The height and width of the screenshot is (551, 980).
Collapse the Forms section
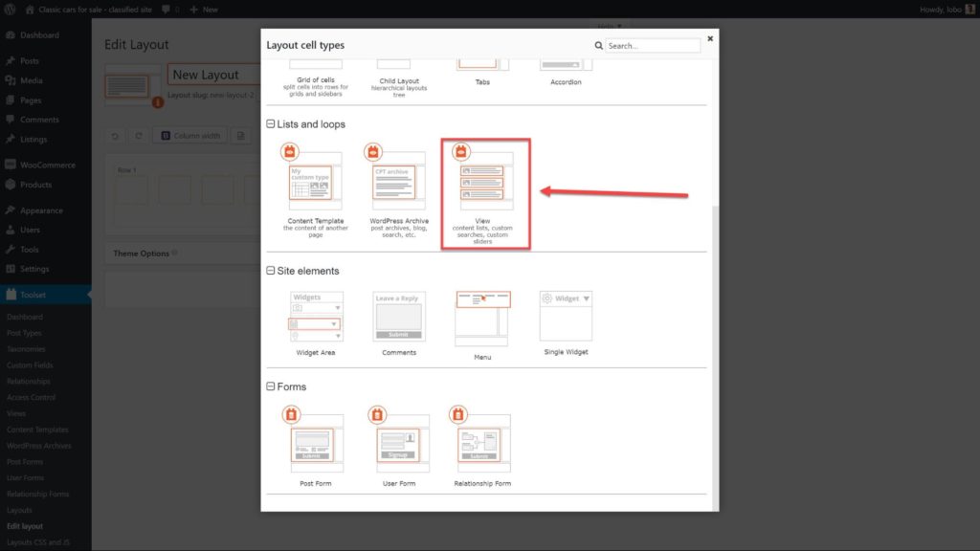(x=271, y=386)
